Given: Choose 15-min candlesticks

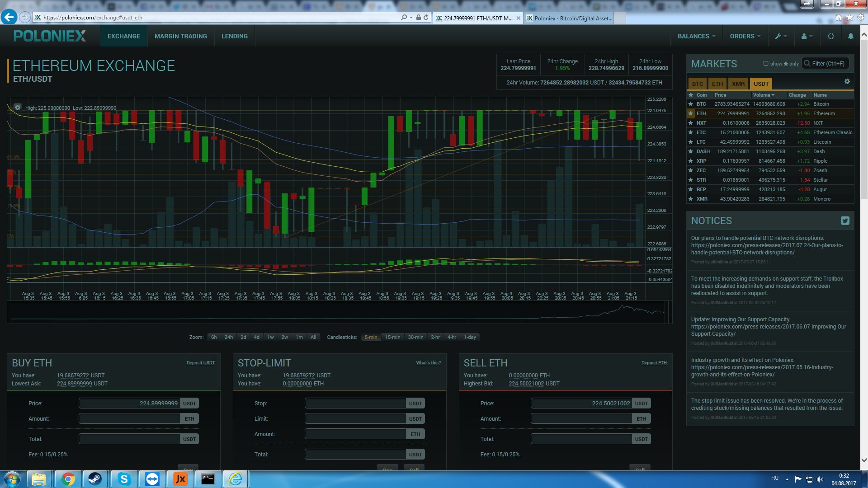Looking at the screenshot, I should pyautogui.click(x=392, y=337).
